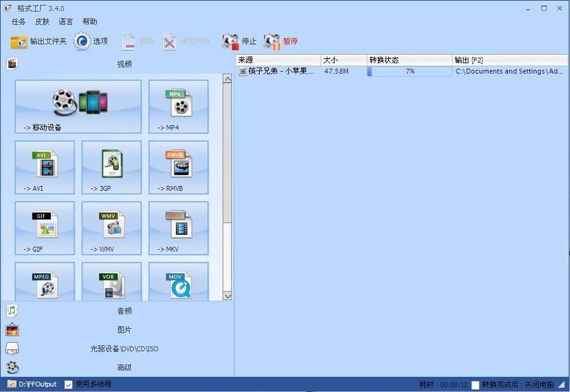
Task: Toggle the 使用多线程 multithreading checkbox
Action: tap(69, 385)
